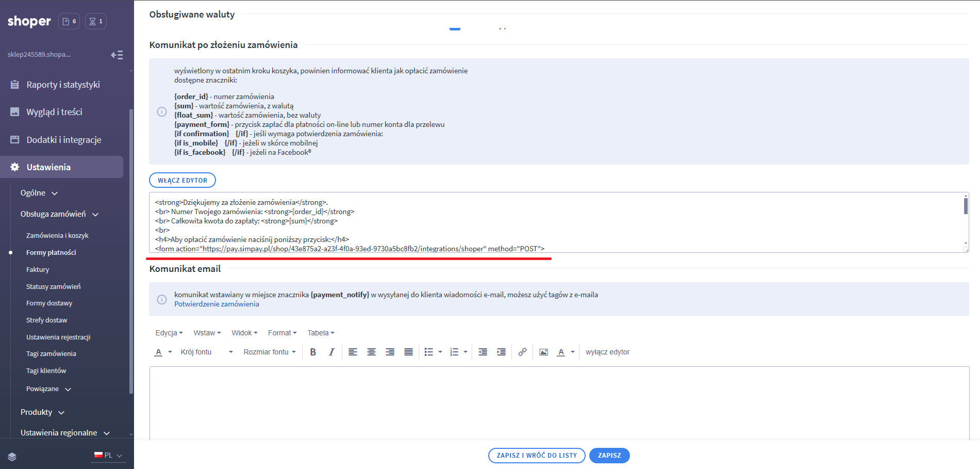
Task: Insert a numbered list
Action: click(x=454, y=352)
